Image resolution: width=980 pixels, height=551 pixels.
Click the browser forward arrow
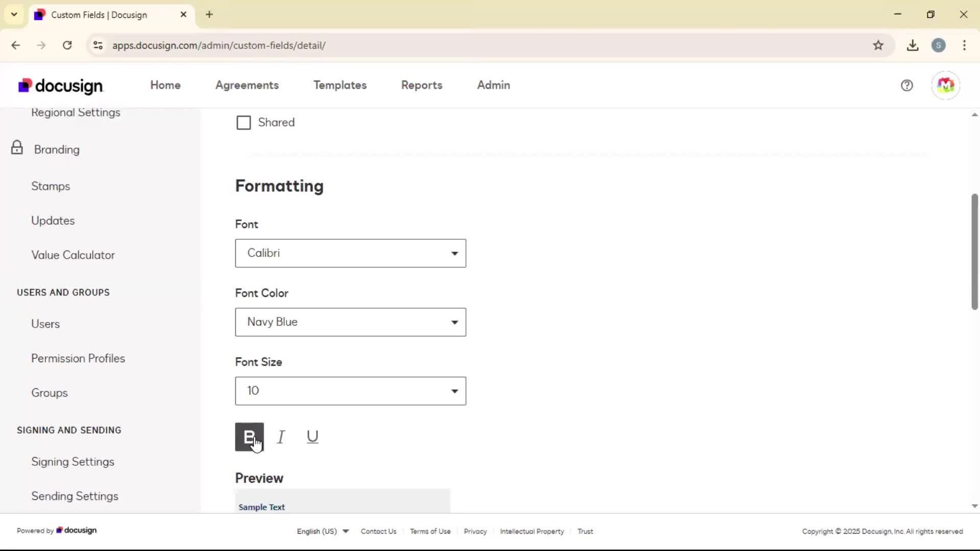pos(41,45)
